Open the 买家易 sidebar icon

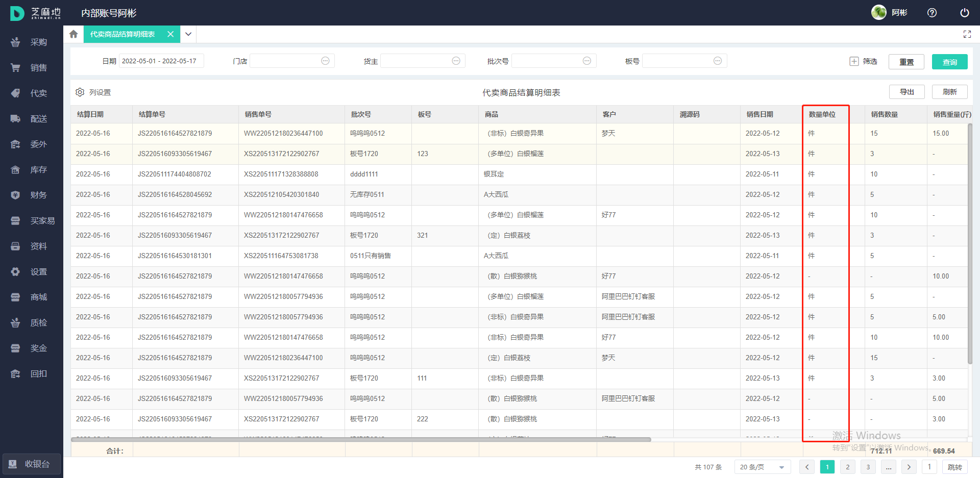[15, 220]
